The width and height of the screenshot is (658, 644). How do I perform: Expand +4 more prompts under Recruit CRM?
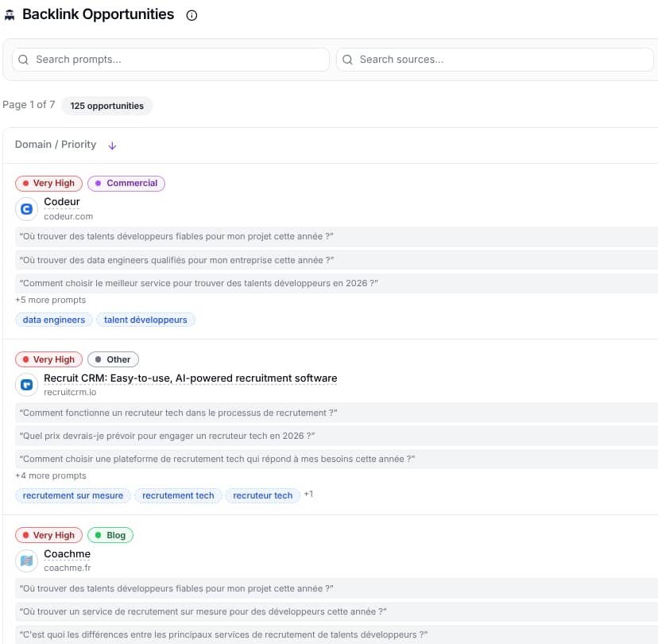pyautogui.click(x=51, y=476)
